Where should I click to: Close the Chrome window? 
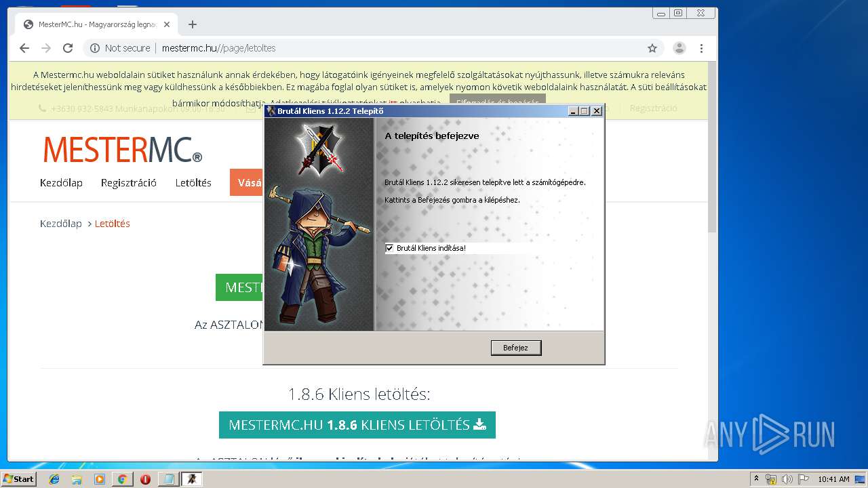[701, 13]
